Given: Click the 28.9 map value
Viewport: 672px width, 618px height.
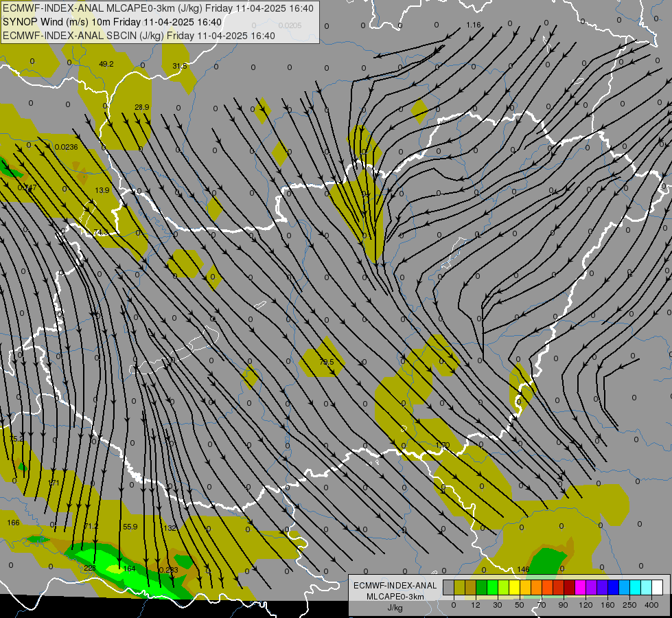Looking at the screenshot, I should (142, 107).
